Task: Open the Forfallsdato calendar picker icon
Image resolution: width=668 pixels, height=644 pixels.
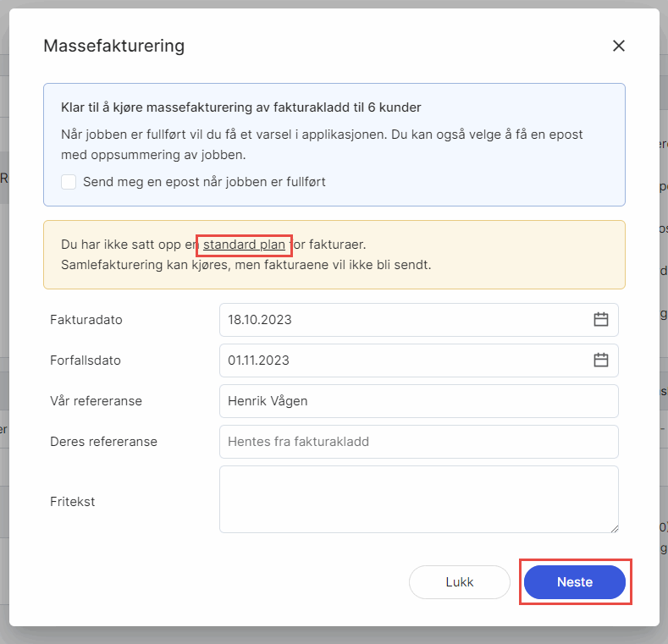Action: pyautogui.click(x=601, y=361)
